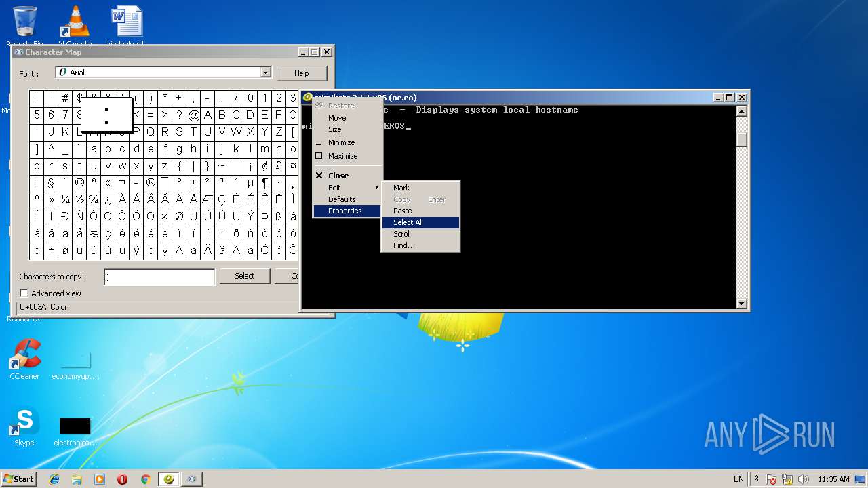Click console scrollbar down arrow

tap(742, 304)
